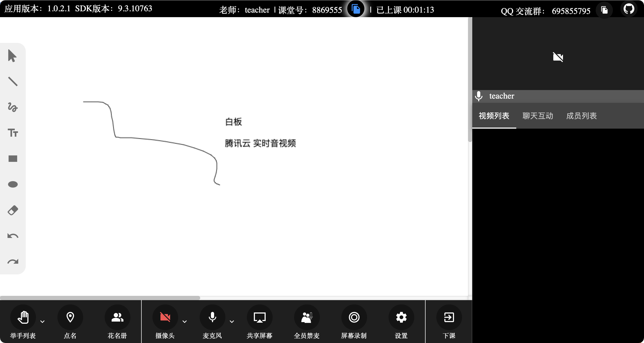Expand the raise-hand list chevron
The image size is (644, 343).
click(x=42, y=322)
